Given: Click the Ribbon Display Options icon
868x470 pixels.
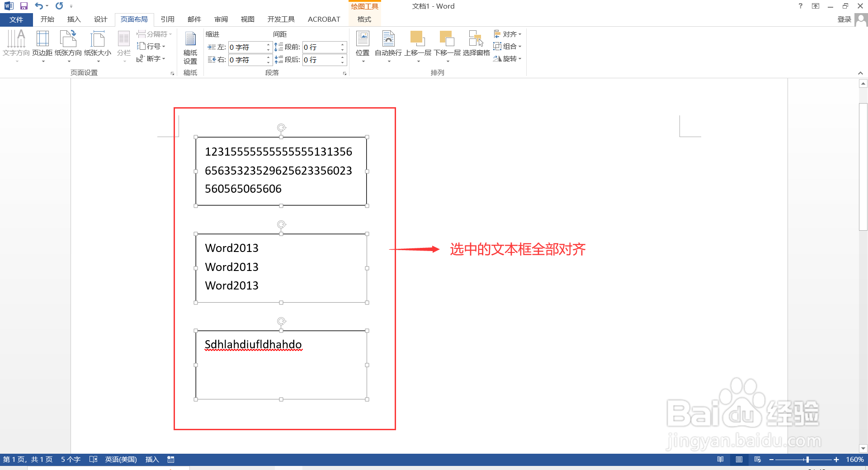Looking at the screenshot, I should (x=816, y=6).
